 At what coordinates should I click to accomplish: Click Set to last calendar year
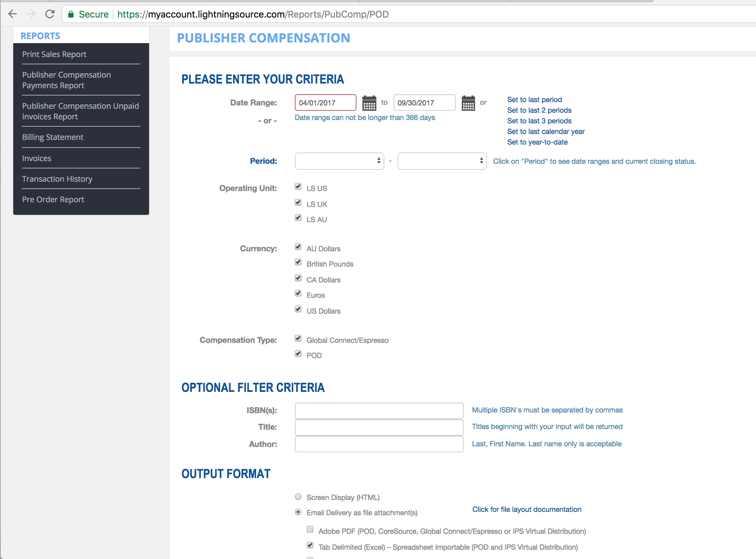pyautogui.click(x=545, y=131)
